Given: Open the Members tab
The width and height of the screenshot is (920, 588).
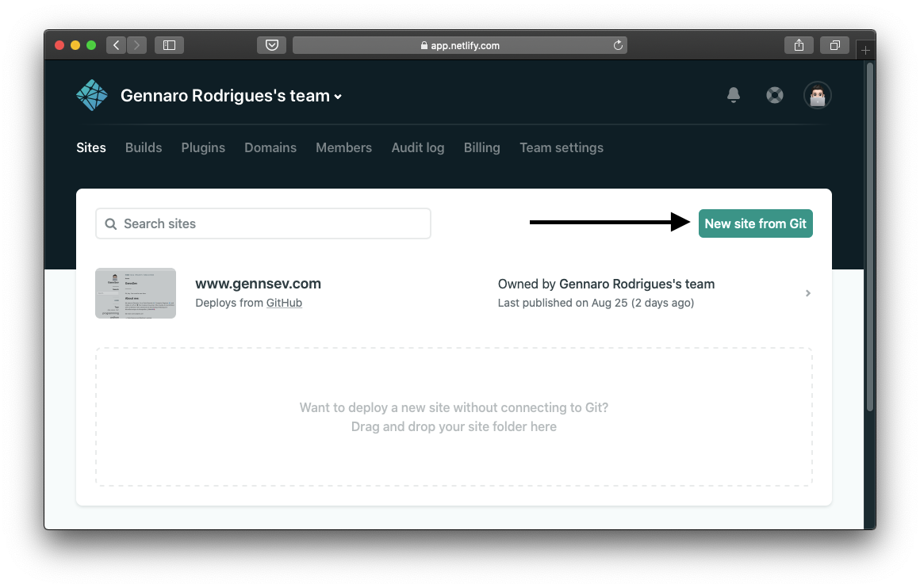Looking at the screenshot, I should [x=344, y=147].
